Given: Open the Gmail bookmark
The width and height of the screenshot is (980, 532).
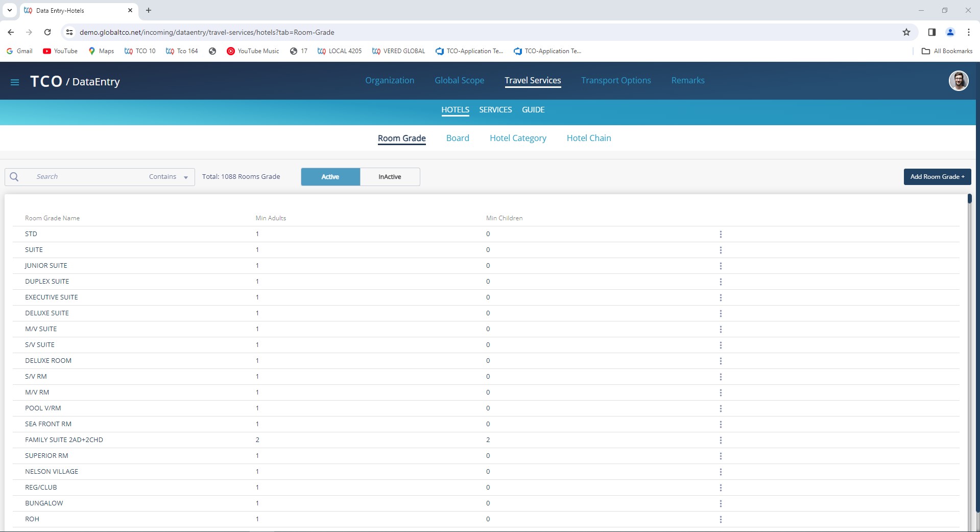Looking at the screenshot, I should point(19,51).
